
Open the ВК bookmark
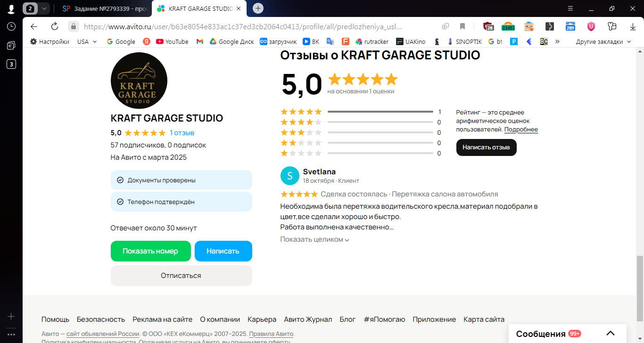(311, 41)
